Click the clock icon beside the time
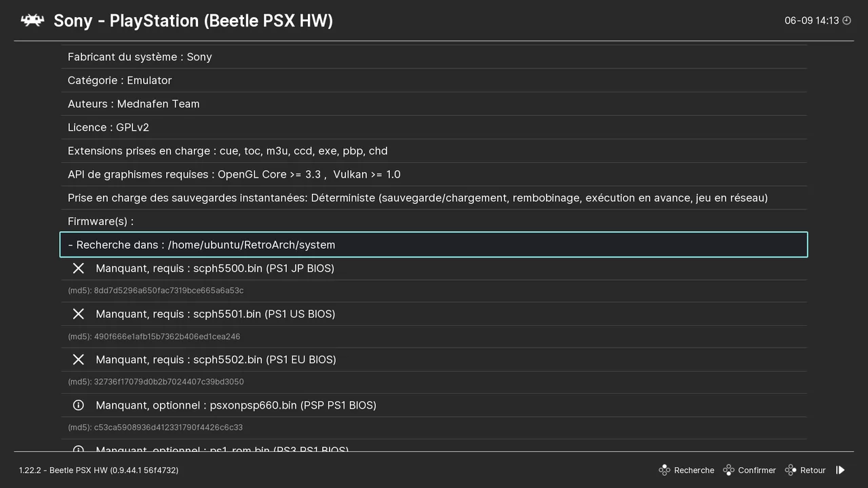The height and width of the screenshot is (488, 868). [x=846, y=20]
